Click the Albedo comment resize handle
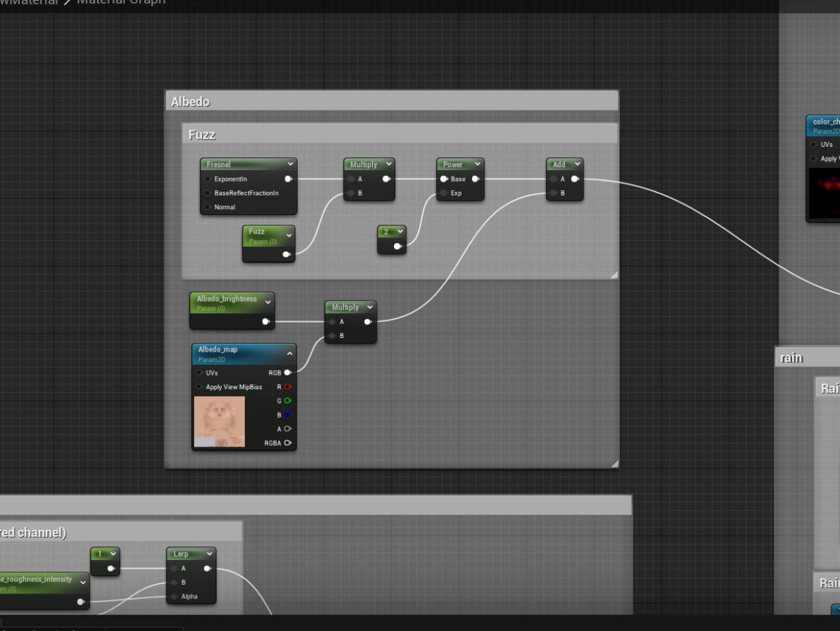Viewport: 840px width, 631px height. click(x=615, y=464)
